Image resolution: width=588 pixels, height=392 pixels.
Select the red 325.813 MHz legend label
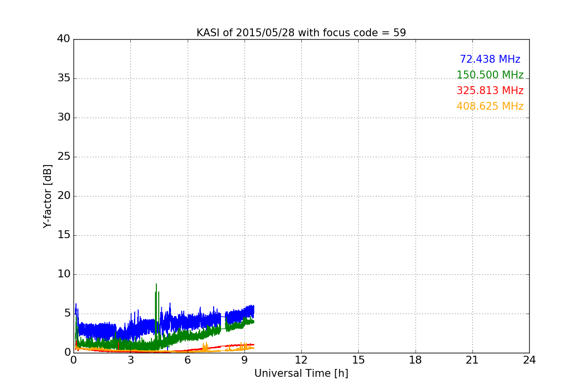coord(490,91)
